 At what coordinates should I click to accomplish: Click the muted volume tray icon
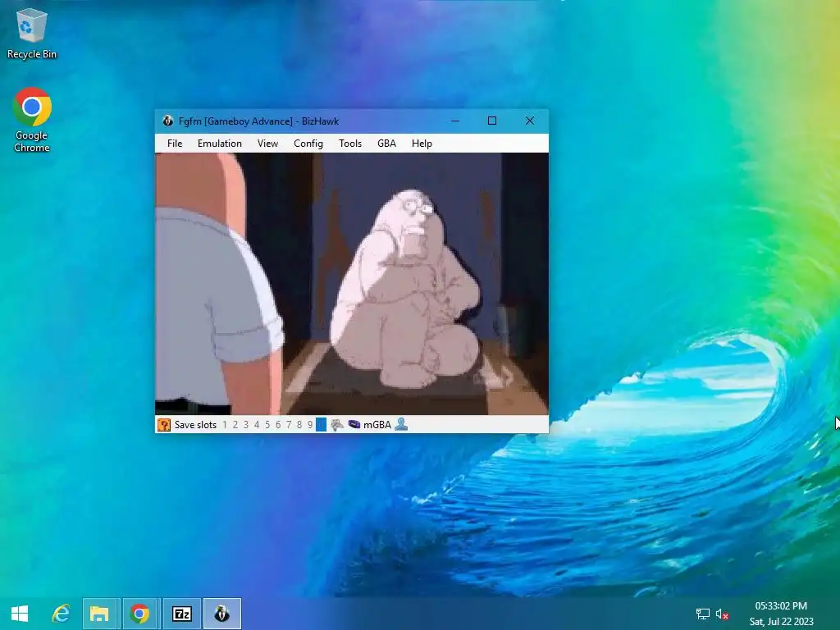[x=722, y=614]
